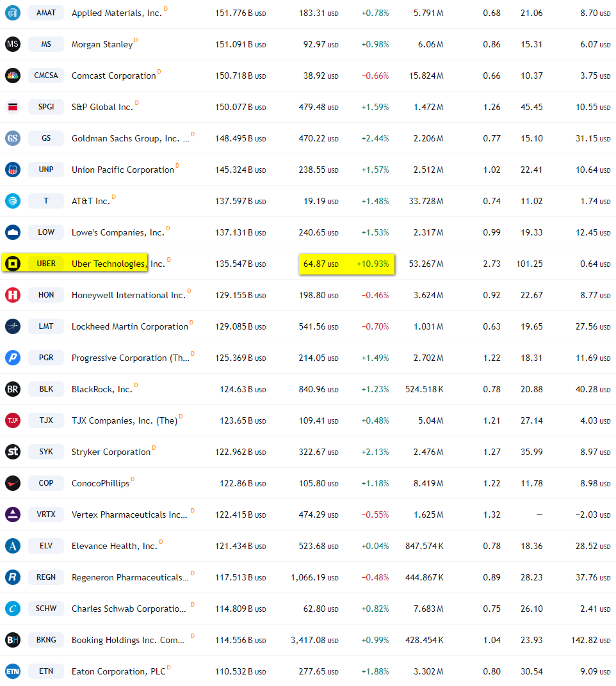Image resolution: width=616 pixels, height=686 pixels.
Task: Click the Progressive P logo icon
Action: pos(13,358)
